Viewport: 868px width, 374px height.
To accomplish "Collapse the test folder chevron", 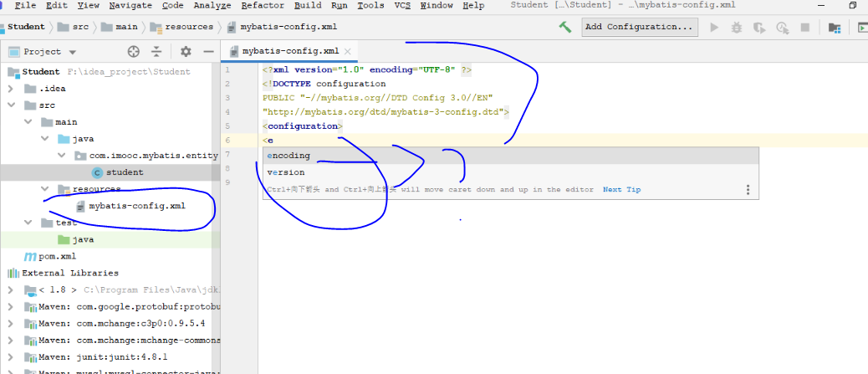I will tap(28, 223).
